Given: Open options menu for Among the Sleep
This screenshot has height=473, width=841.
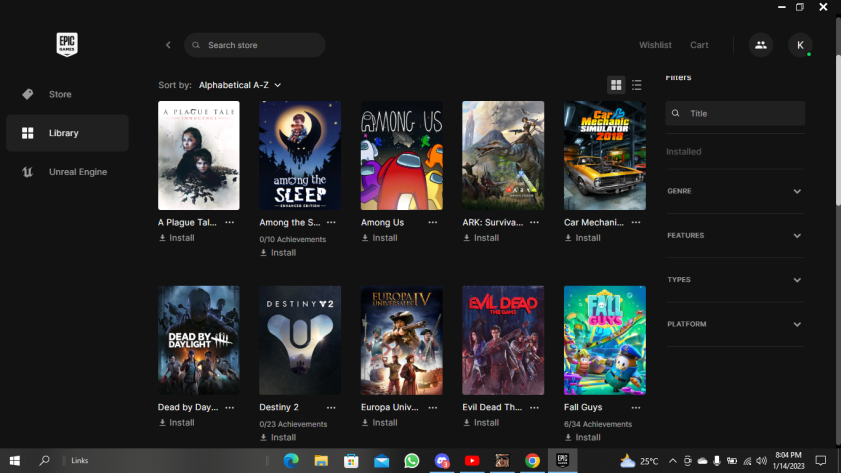Looking at the screenshot, I should click(331, 222).
